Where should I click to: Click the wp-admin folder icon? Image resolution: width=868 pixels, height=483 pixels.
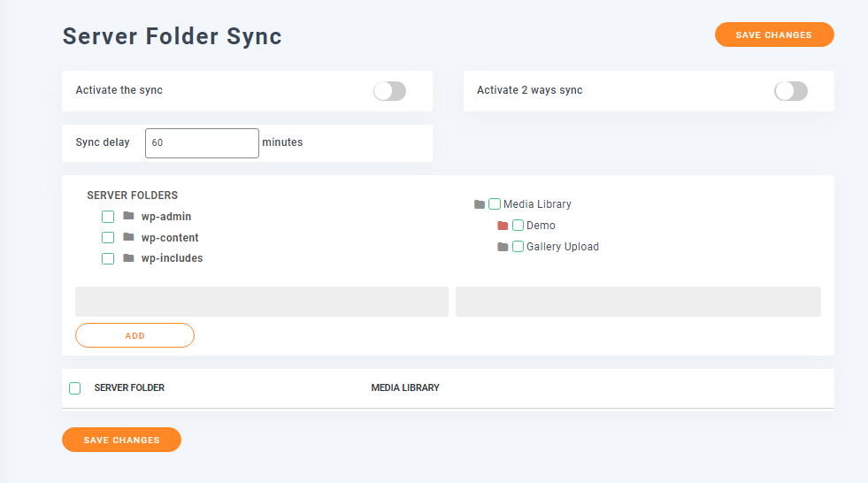[x=128, y=216]
